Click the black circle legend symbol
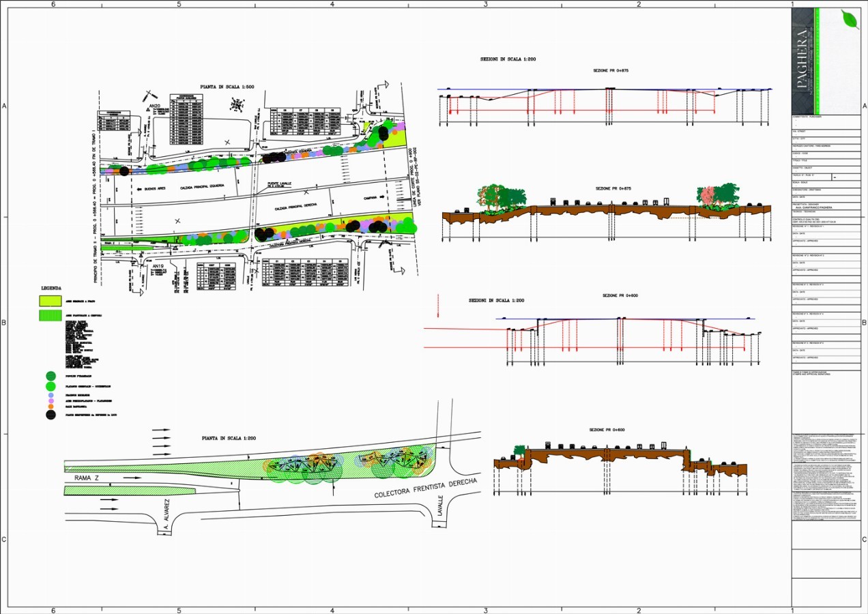 [50, 414]
